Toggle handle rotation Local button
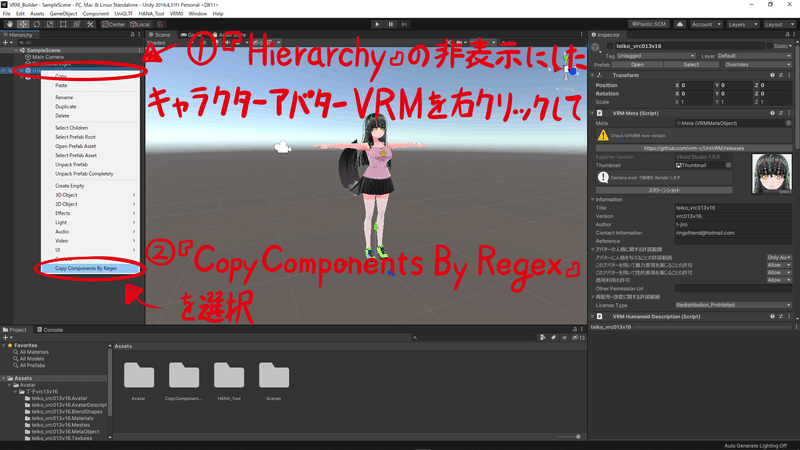Screen dimensions: 800x450 coord(140,24)
